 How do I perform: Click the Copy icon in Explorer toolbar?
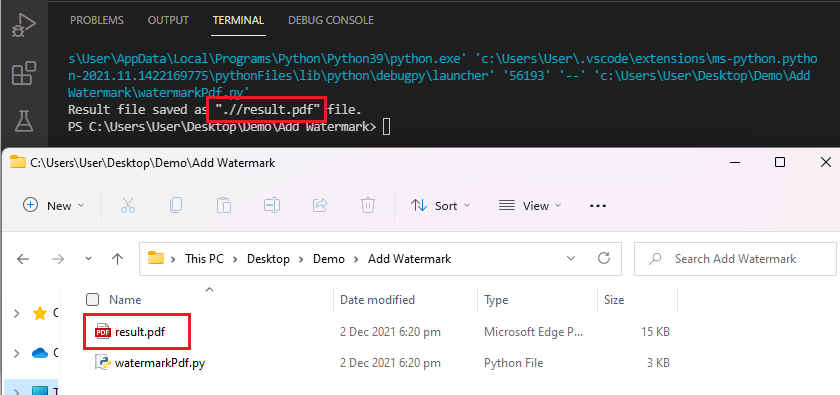click(x=176, y=205)
